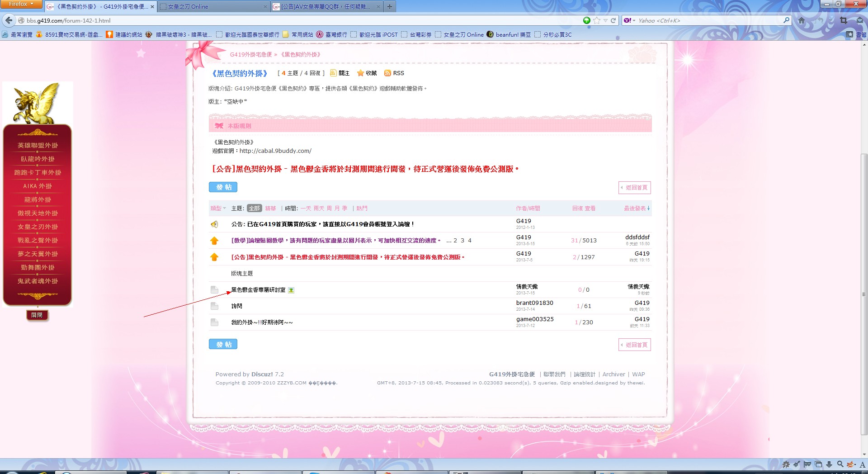
Task: Open the RSS feed icon link
Action: point(394,73)
